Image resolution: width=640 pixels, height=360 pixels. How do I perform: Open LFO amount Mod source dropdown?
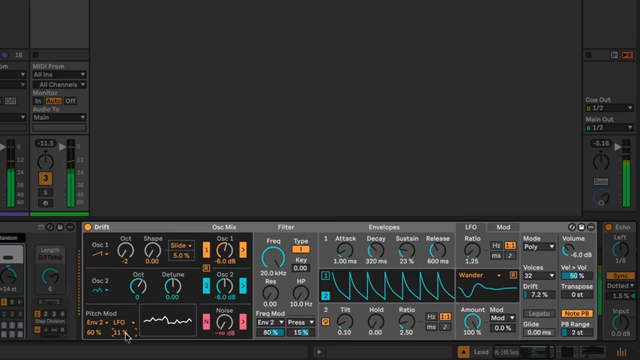click(x=502, y=318)
